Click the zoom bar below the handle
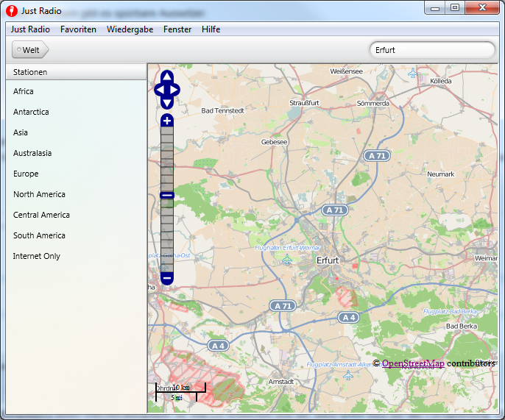 pyautogui.click(x=167, y=235)
